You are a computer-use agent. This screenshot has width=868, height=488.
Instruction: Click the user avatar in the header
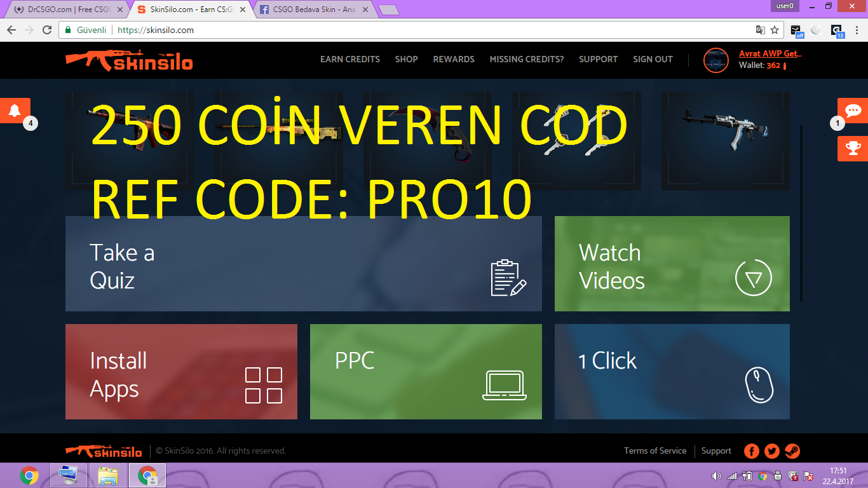716,60
